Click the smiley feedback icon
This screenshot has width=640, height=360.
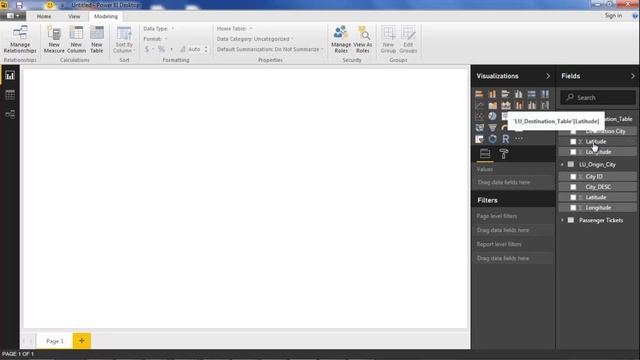[50, 5]
